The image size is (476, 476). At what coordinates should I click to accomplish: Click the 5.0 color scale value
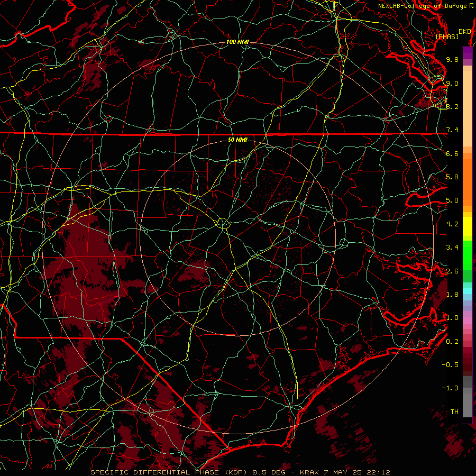[x=452, y=200]
